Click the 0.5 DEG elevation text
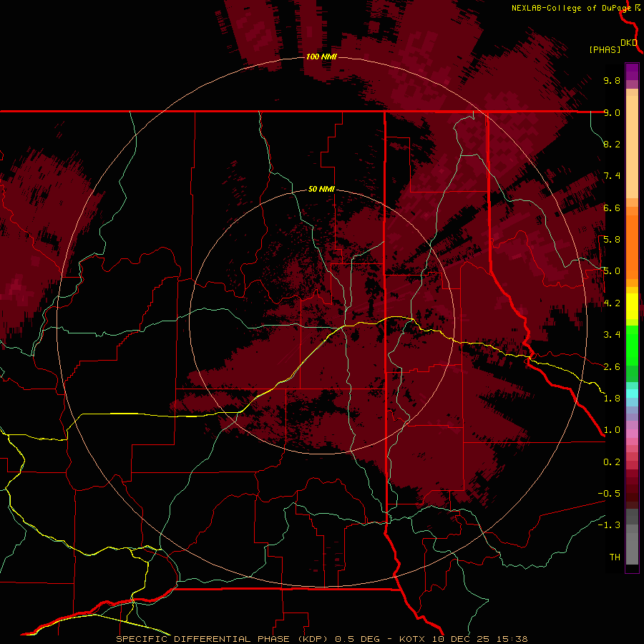Viewport: 644px width, 644px height. 357,639
